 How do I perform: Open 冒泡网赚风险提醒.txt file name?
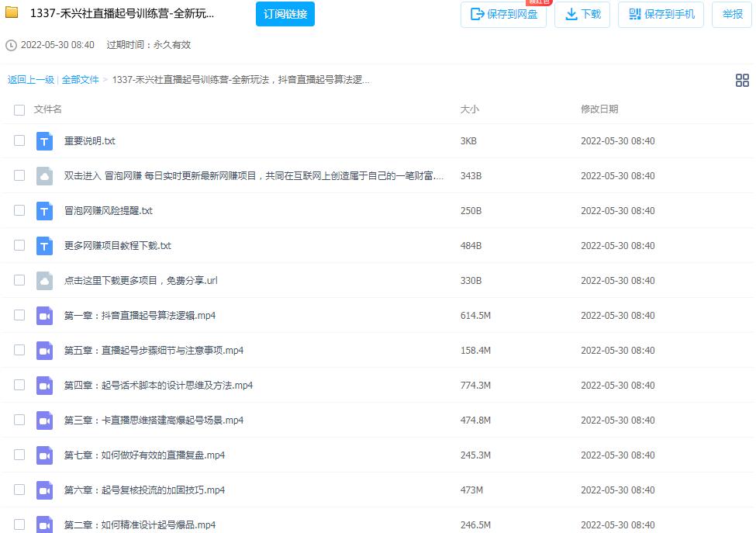[109, 211]
